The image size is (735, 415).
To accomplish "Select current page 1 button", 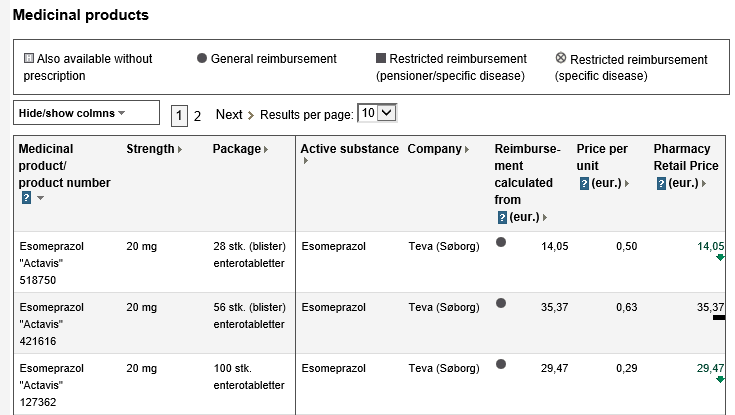I will (x=179, y=116).
